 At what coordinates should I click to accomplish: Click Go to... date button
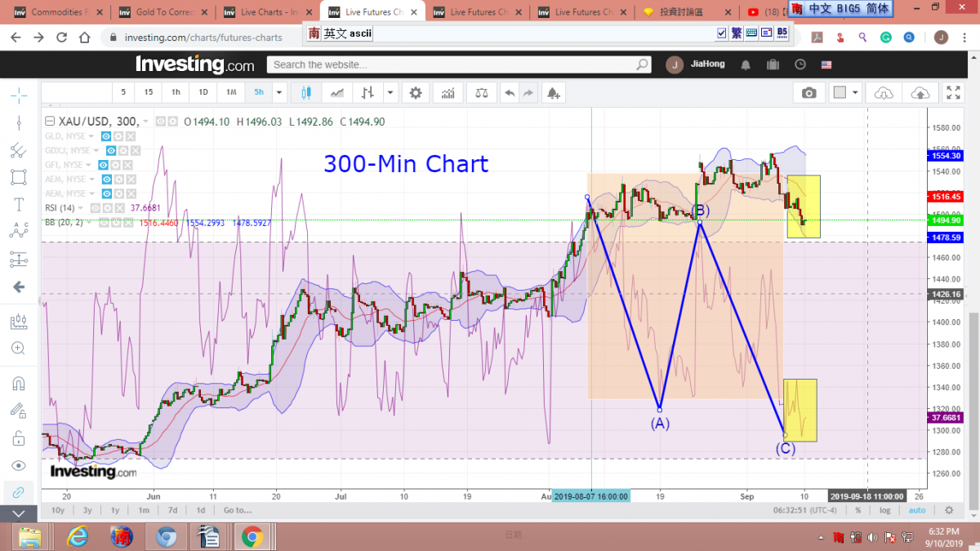[x=238, y=510]
